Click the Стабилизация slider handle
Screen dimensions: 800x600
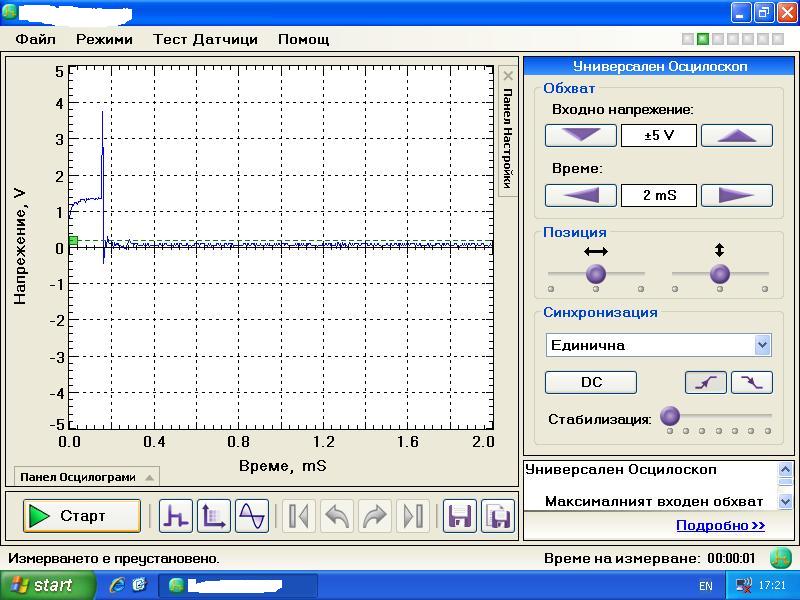point(671,416)
